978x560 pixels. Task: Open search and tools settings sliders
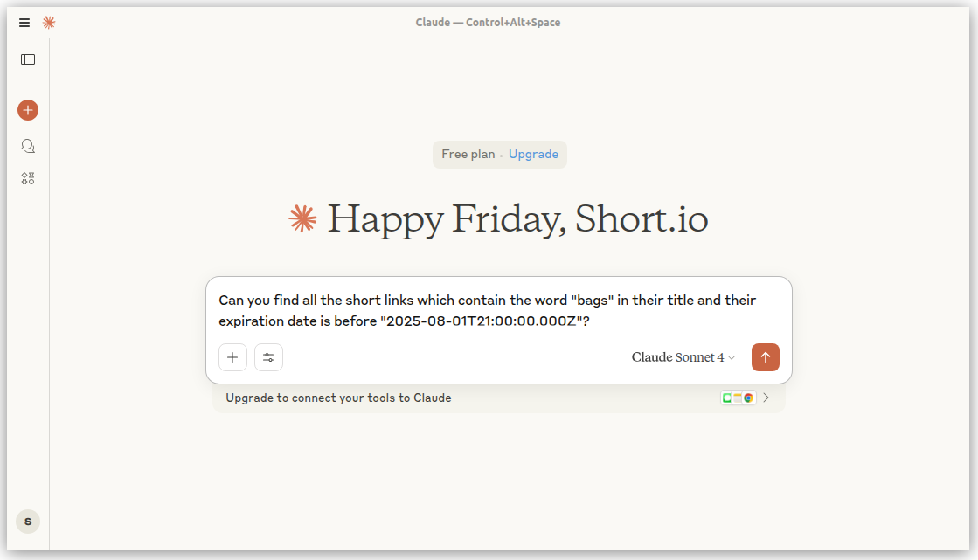268,357
